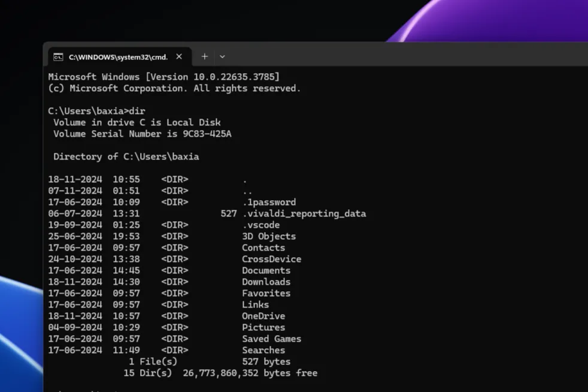Click the Version 10.0.22635.3785 text

coord(212,77)
